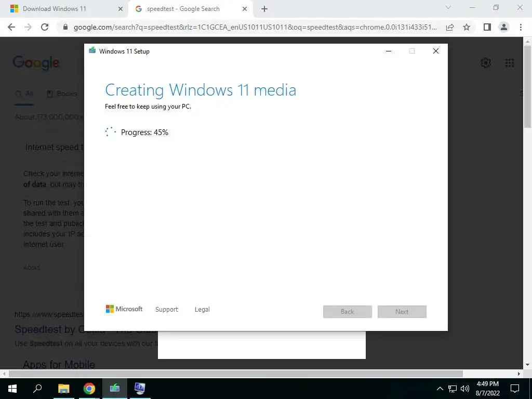Viewport: 532px width, 399px height.
Task: Open taskbar search magnifier
Action: (x=37, y=389)
